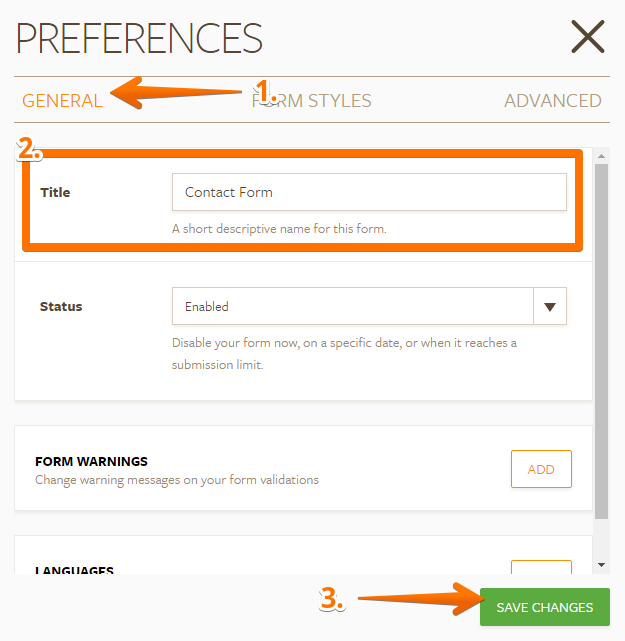Select the Form Warnings heading
This screenshot has height=641, width=625.
[91, 461]
